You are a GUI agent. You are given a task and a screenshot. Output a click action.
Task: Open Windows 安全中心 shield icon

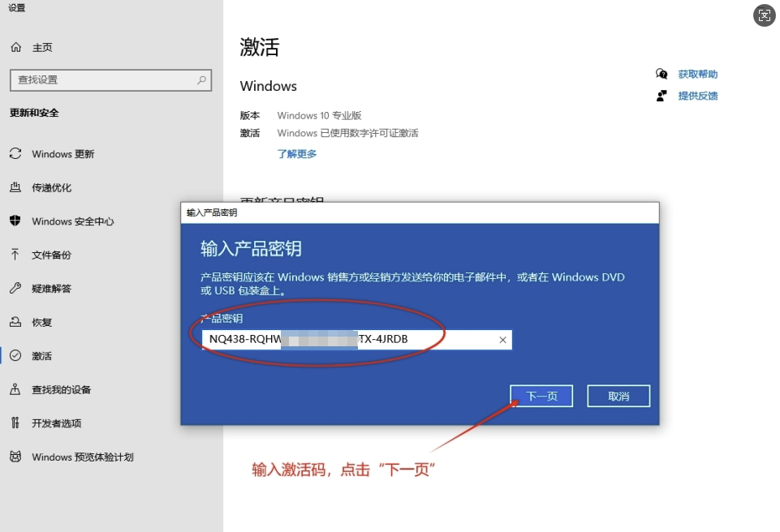coord(16,221)
